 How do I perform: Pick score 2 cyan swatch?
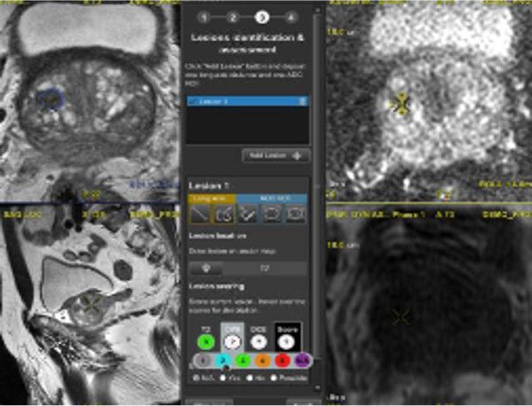click(223, 361)
